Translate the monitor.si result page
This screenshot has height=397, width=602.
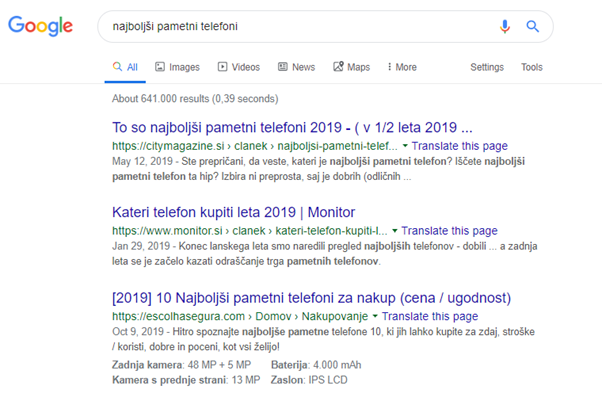coord(449,231)
